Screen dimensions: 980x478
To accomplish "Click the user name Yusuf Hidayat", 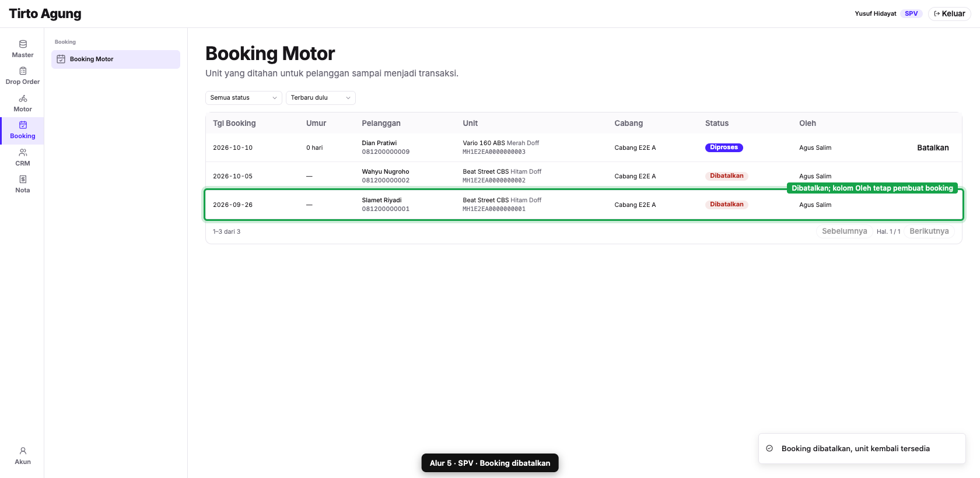I will [876, 13].
